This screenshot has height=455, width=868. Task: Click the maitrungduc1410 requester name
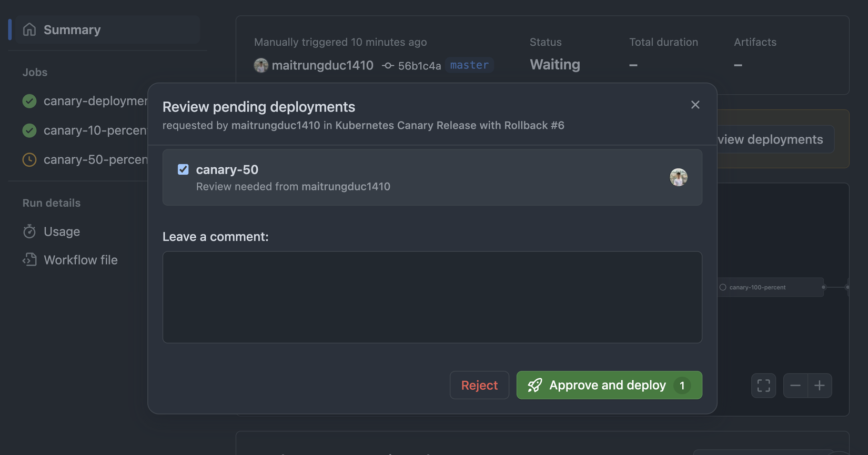tap(276, 125)
